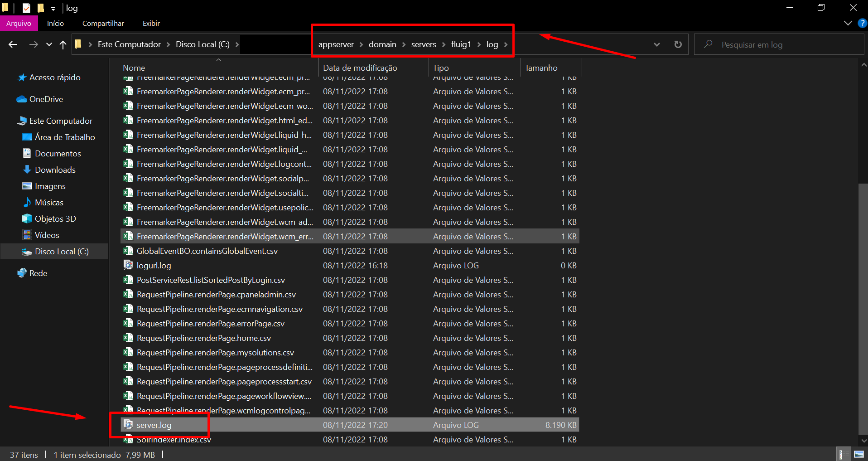
Task: Expand chevron after 'domain' breadcrumb
Action: 404,44
